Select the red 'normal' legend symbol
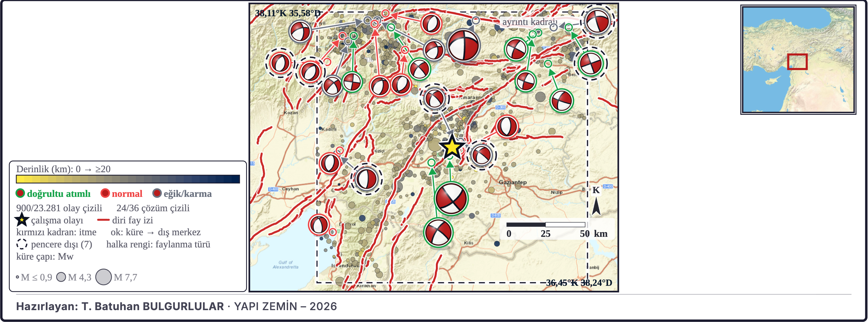The image size is (868, 322). pos(105,193)
